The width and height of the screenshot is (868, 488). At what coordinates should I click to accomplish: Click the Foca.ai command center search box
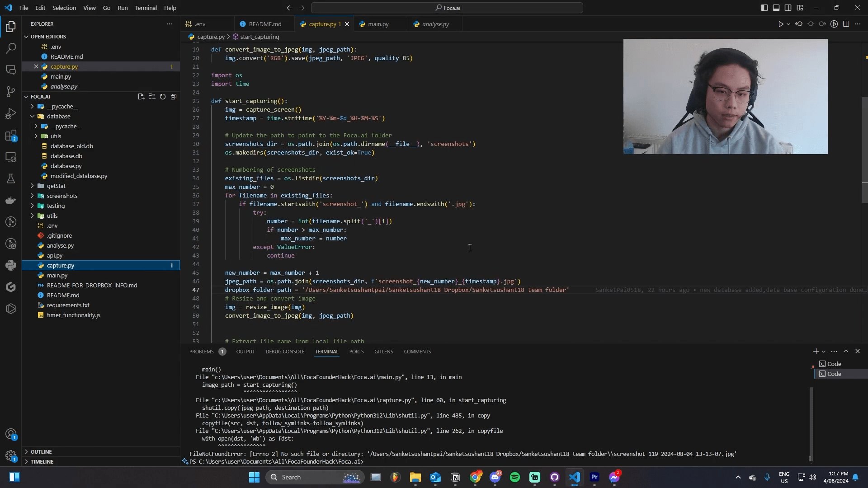447,8
